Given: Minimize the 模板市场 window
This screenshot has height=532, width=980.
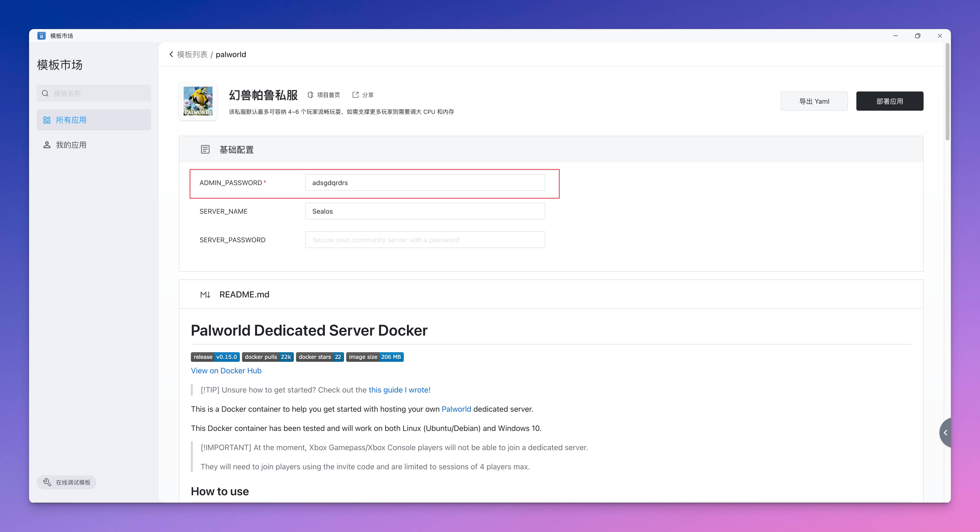Looking at the screenshot, I should (x=895, y=36).
